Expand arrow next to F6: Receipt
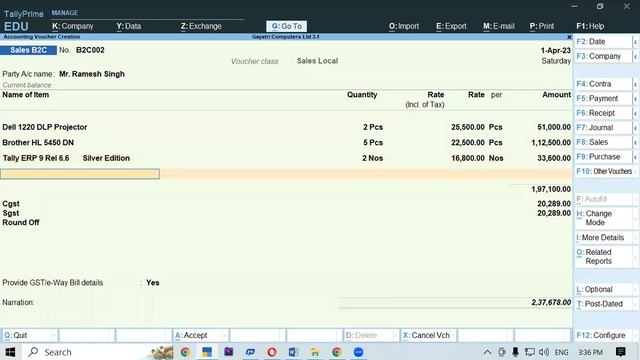640x360 pixels. pyautogui.click(x=636, y=113)
